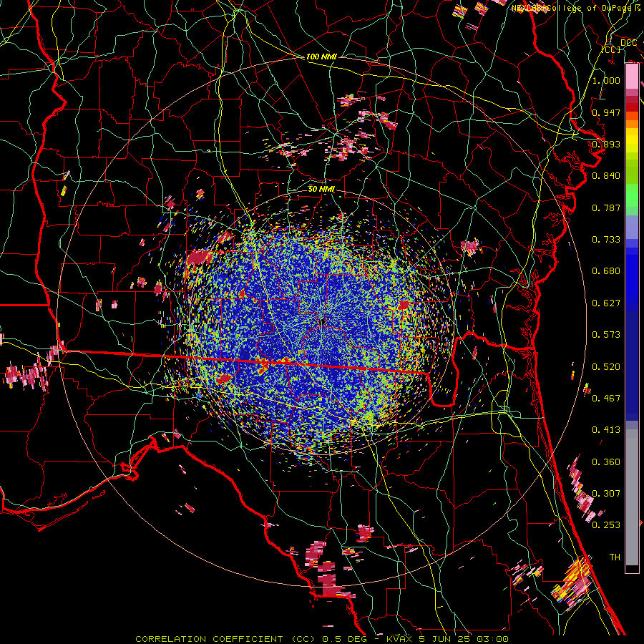Click the 50 NMI range ring label
Image resolution: width=644 pixels, height=644 pixels.
[321, 189]
